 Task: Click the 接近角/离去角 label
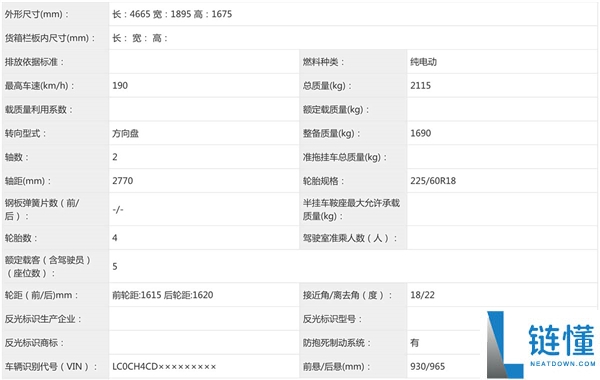(x=347, y=295)
